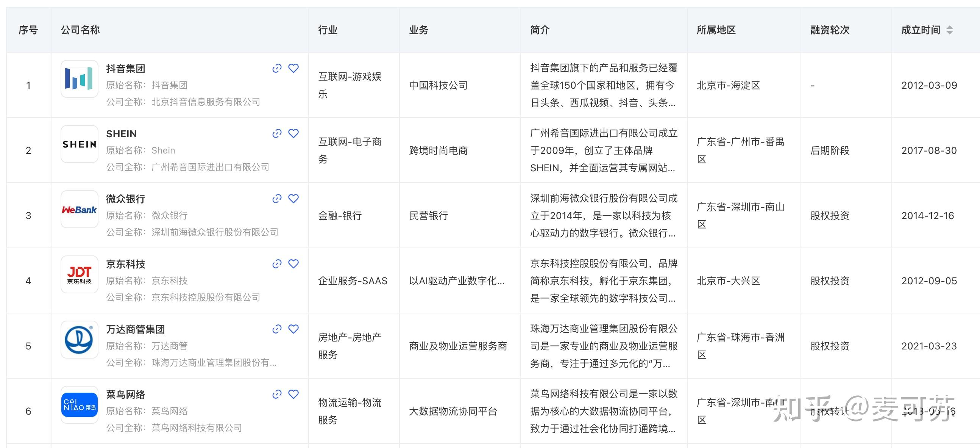Click the heart icon for 万达商管集团

[x=293, y=329]
